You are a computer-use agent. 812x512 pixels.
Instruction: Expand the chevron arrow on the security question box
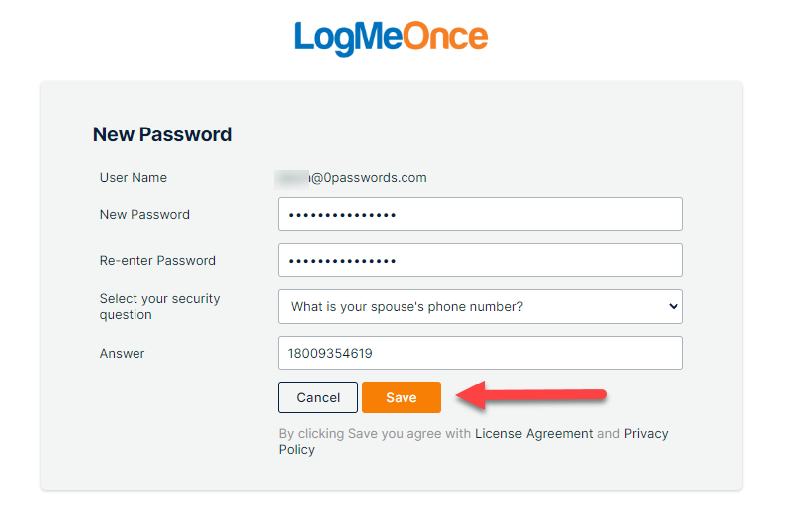click(x=673, y=306)
